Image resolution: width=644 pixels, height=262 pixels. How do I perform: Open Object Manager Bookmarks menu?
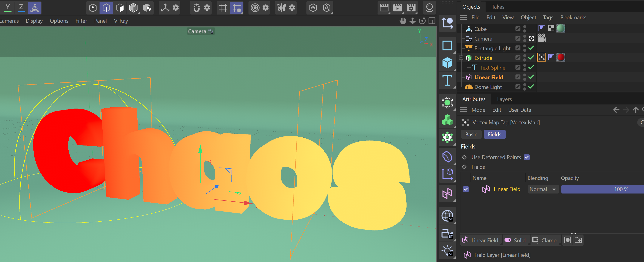point(573,17)
